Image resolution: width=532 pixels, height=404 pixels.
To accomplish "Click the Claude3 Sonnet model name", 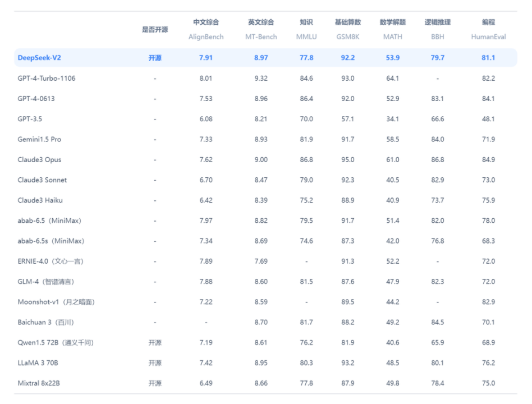I will pyautogui.click(x=42, y=180).
